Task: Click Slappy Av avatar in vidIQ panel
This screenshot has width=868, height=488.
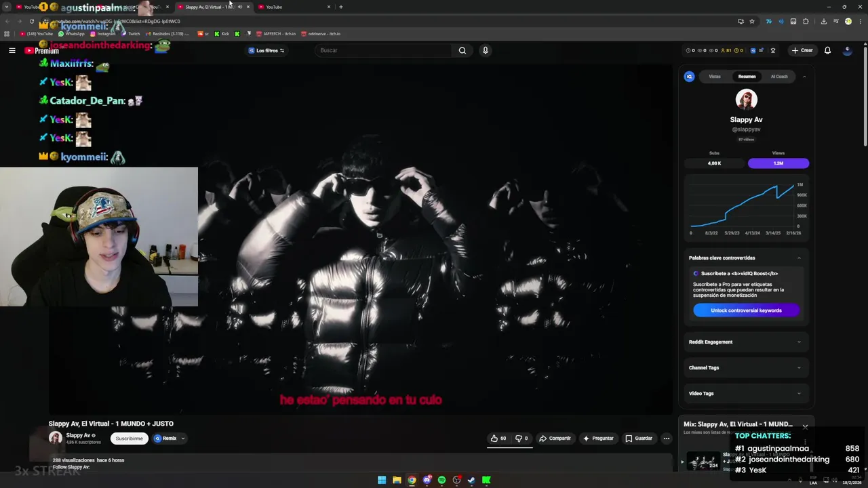Action: click(746, 99)
